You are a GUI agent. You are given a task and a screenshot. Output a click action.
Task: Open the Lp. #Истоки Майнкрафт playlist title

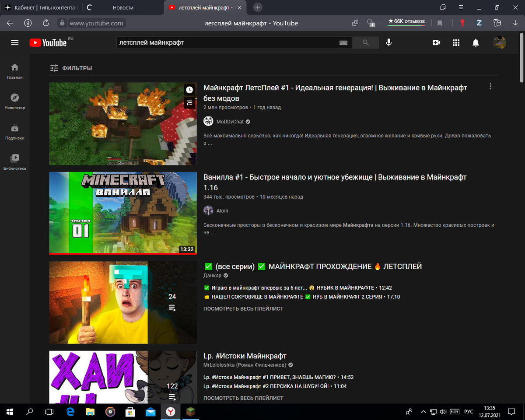tap(245, 356)
